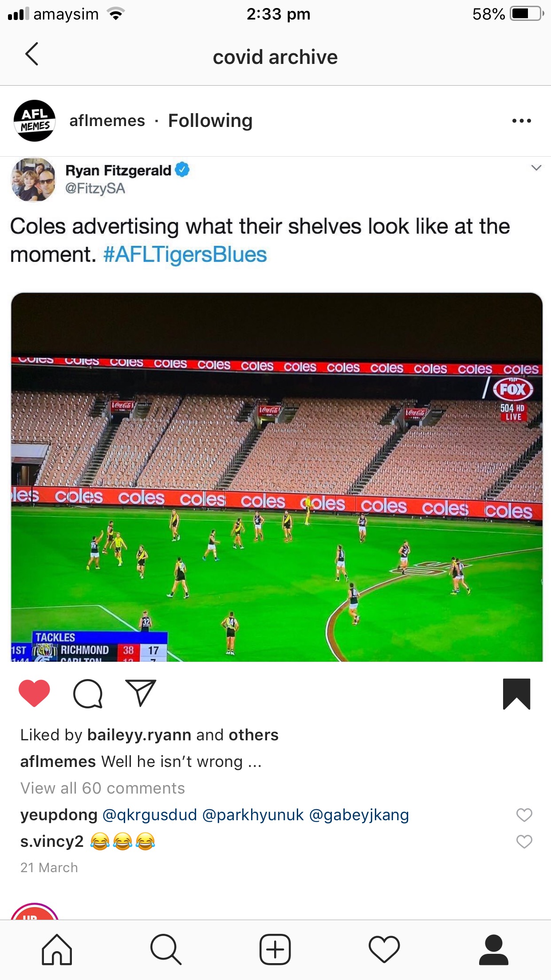Image resolution: width=551 pixels, height=980 pixels.
Task: Open the three-dot post options menu
Action: (x=521, y=121)
